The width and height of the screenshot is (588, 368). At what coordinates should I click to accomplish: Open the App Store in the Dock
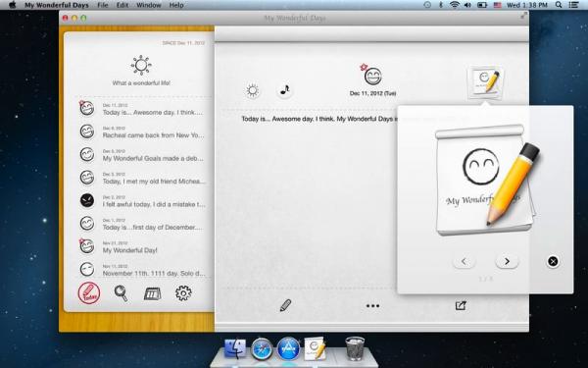[288, 348]
